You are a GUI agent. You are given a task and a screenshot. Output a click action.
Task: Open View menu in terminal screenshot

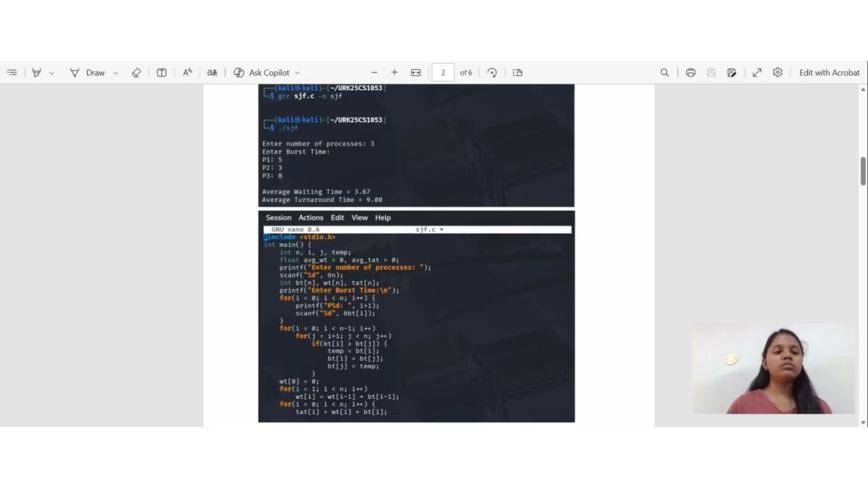pos(359,218)
